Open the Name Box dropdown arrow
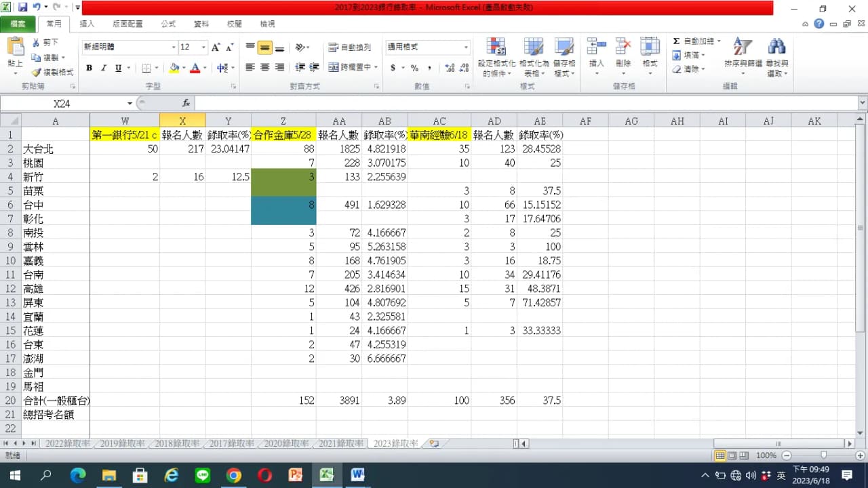This screenshot has height=488, width=868. coord(130,103)
